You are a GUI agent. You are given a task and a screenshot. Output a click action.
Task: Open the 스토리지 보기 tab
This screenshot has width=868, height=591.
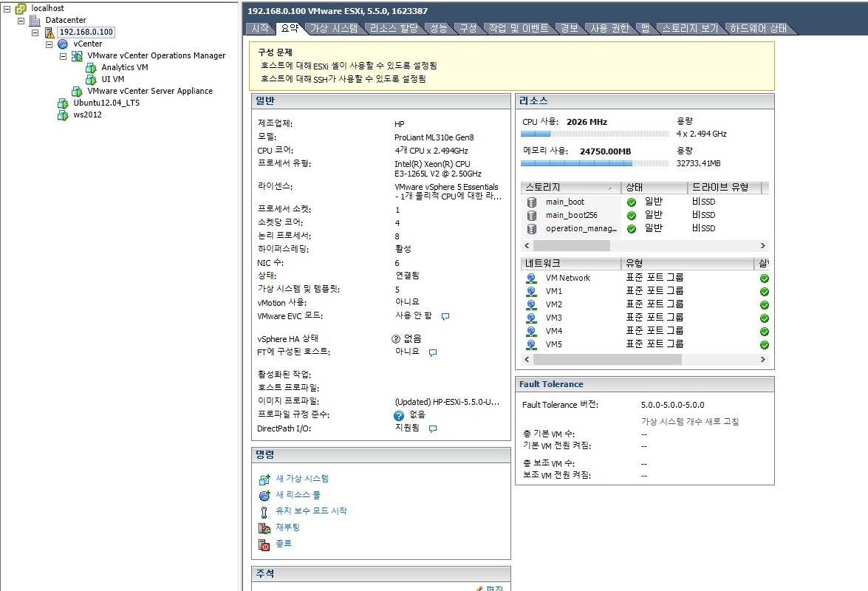(690, 28)
